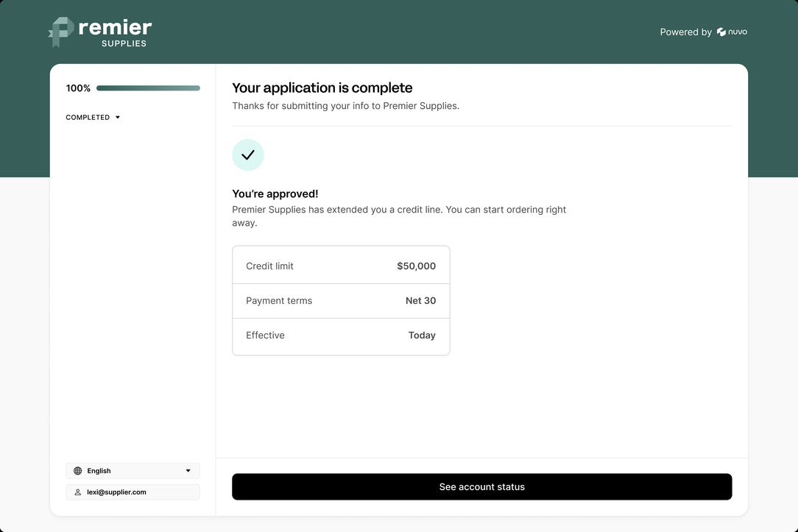Click the credit line extended description text
798x532 pixels.
[x=399, y=216]
